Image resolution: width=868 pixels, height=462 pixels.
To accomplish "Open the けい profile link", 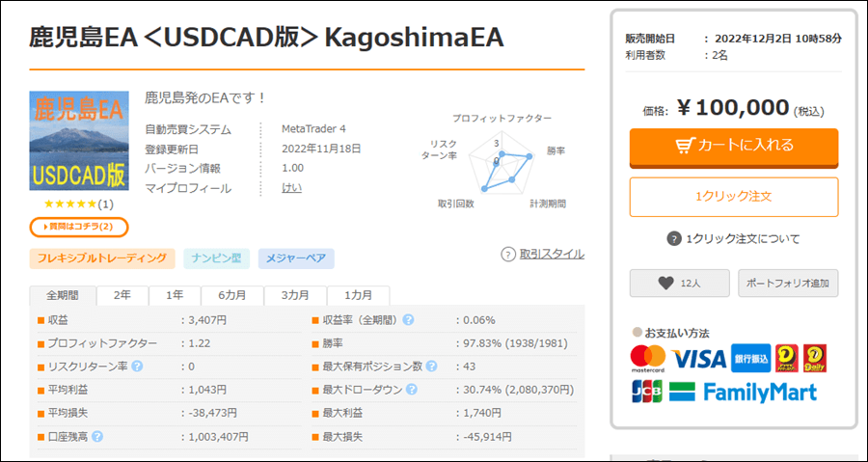I will 291,188.
